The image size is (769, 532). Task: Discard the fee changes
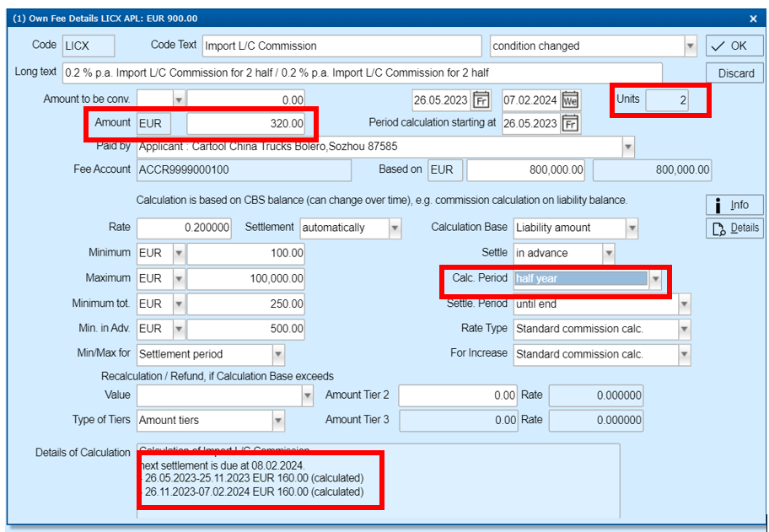[x=733, y=73]
